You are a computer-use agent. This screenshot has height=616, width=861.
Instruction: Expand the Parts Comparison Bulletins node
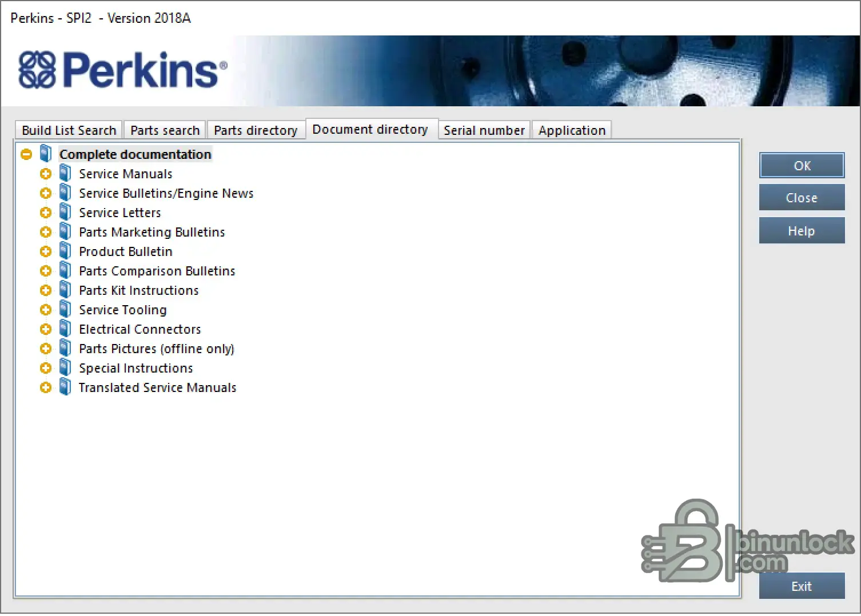[46, 271]
